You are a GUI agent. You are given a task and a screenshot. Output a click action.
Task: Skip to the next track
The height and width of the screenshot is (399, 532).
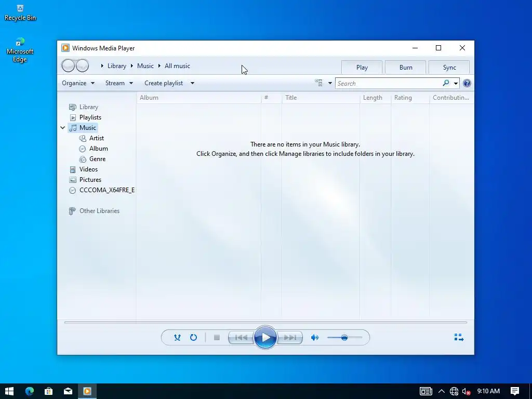click(290, 337)
